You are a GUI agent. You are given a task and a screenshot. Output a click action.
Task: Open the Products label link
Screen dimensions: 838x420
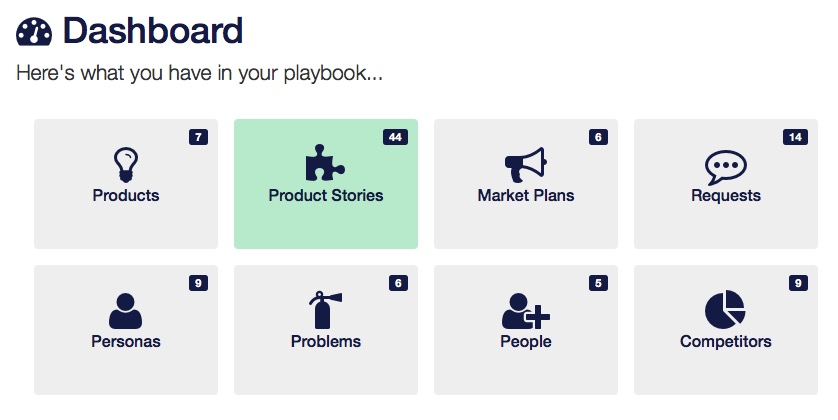pyautogui.click(x=126, y=196)
